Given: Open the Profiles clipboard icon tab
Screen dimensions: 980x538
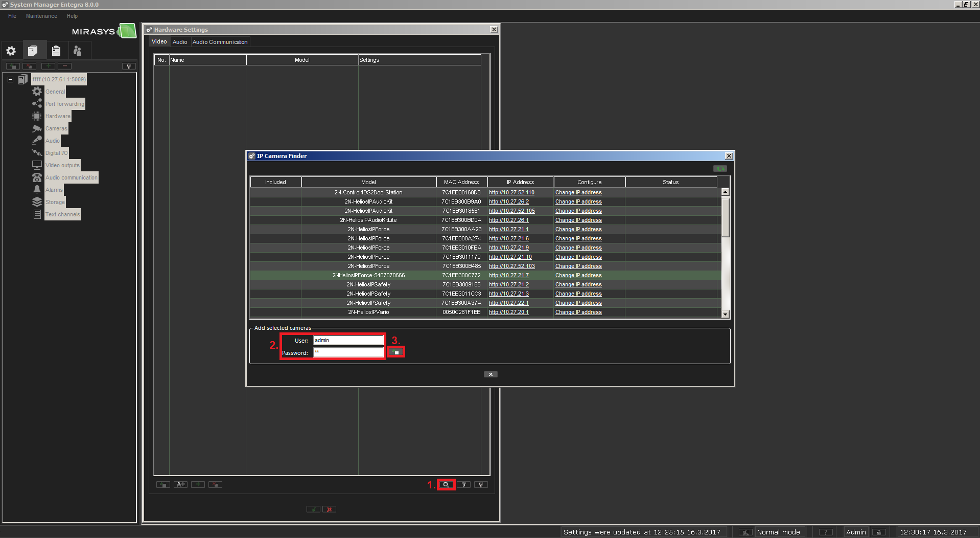Looking at the screenshot, I should tap(56, 51).
